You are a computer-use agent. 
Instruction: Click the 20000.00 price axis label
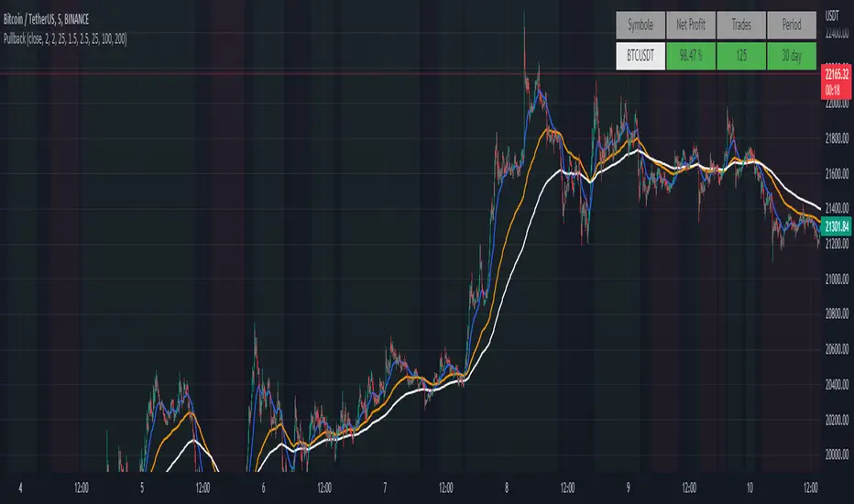point(837,455)
